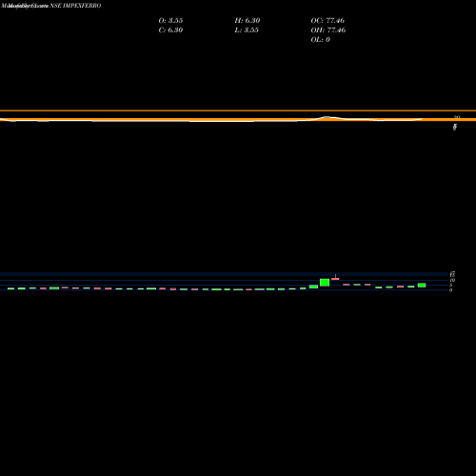The width and height of the screenshot is (476, 476).
Task: Select the low value L: 3.55
Action: (x=247, y=30)
